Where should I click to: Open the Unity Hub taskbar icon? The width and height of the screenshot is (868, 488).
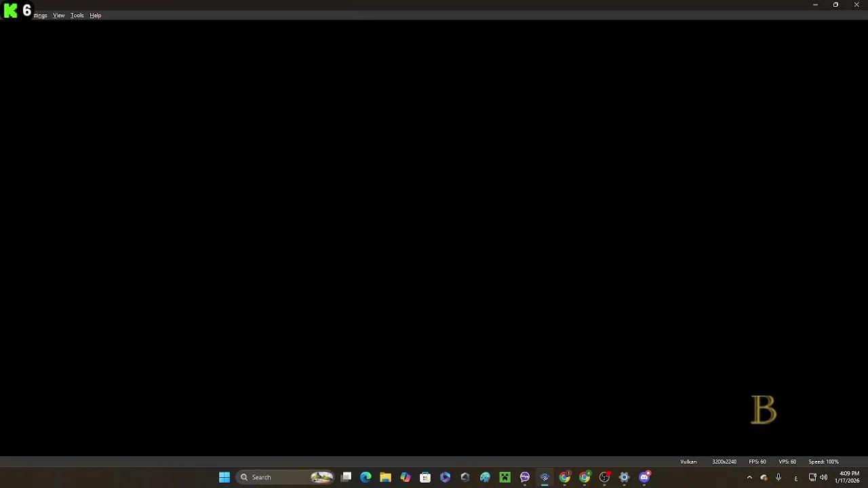465,477
